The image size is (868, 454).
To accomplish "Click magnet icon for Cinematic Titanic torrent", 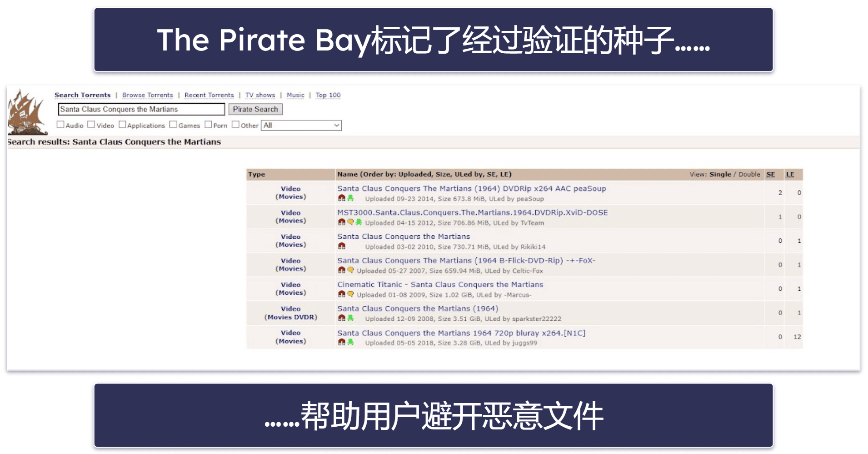I will (x=342, y=294).
